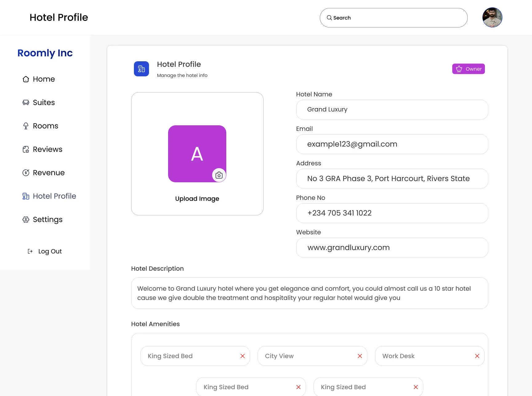
Task: Click the Hotel Profile building sidebar icon
Action: click(26, 196)
